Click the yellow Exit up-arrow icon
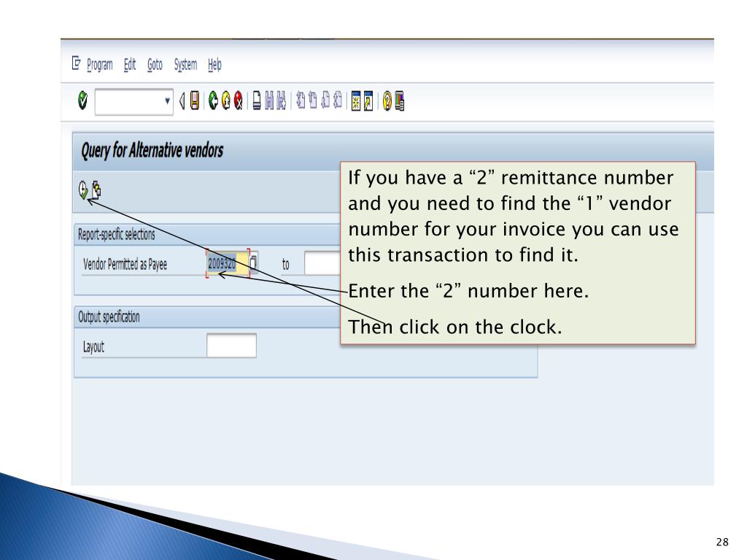 pos(226,101)
